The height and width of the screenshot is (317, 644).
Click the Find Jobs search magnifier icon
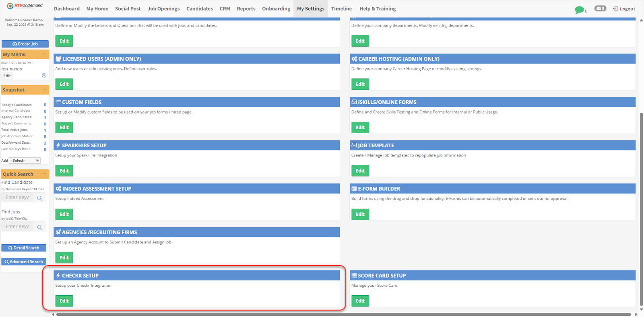[39, 227]
